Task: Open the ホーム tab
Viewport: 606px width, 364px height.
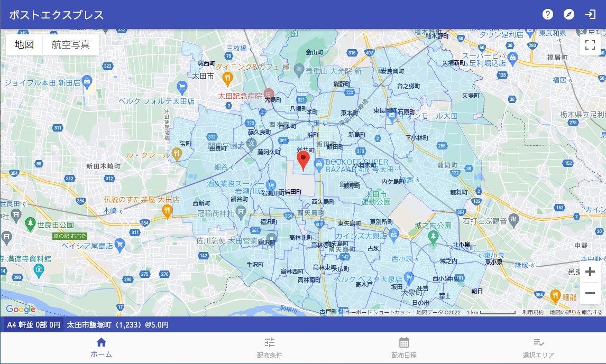Action: coord(101,348)
